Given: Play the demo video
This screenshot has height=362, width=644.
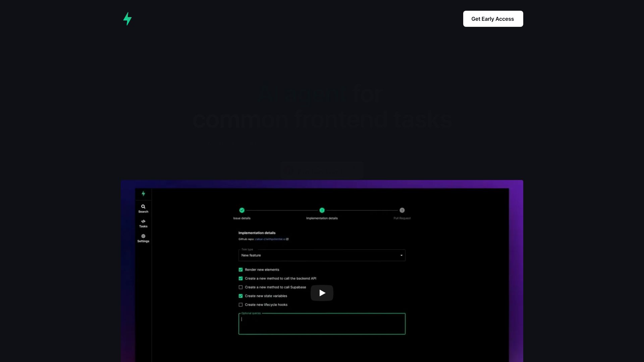Looking at the screenshot, I should [x=322, y=293].
